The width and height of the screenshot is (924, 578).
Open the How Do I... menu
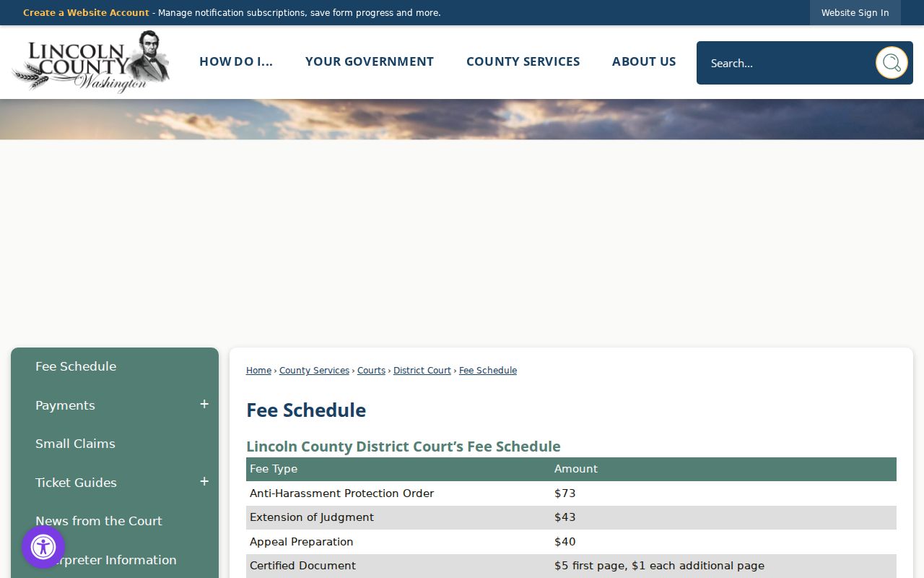click(236, 61)
